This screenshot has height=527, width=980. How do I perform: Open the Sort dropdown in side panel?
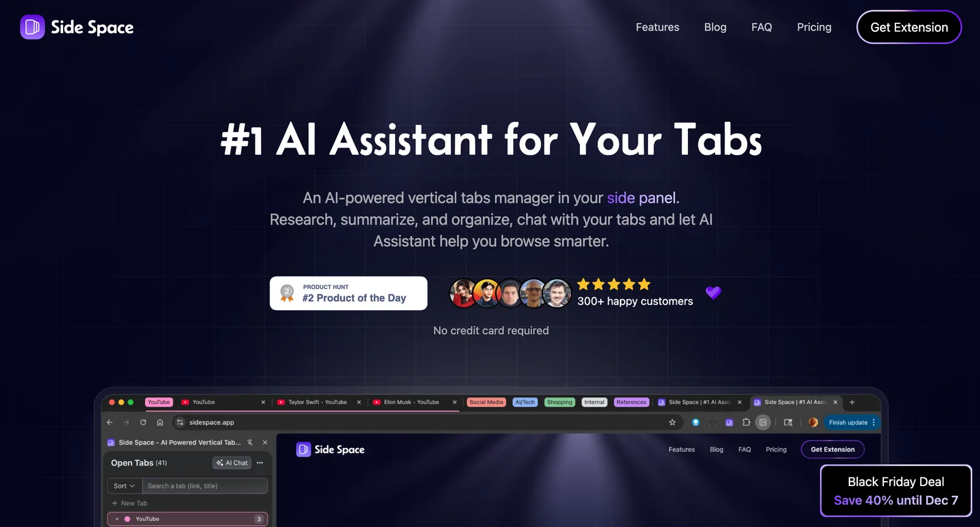(124, 486)
